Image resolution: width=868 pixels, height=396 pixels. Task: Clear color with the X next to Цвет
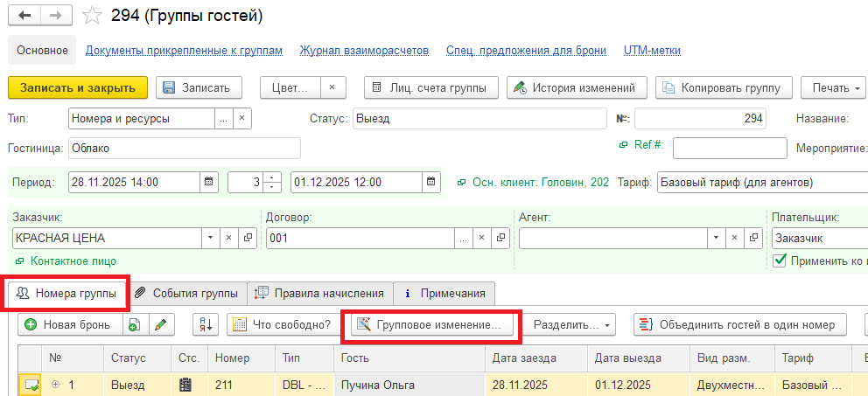pos(332,87)
